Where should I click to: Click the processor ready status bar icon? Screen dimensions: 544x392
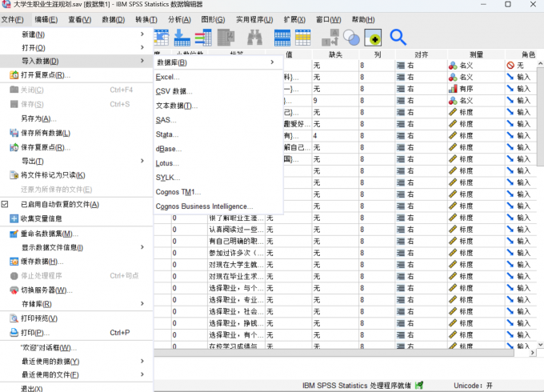click(x=419, y=385)
